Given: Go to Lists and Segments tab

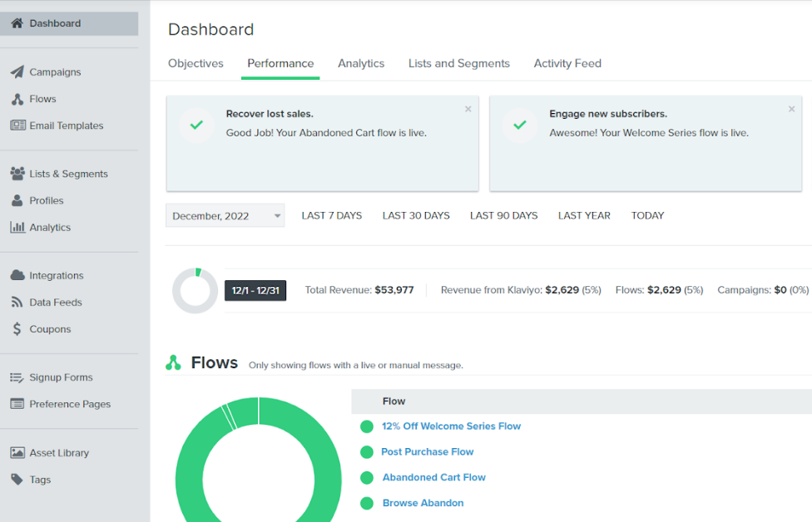Looking at the screenshot, I should (458, 63).
